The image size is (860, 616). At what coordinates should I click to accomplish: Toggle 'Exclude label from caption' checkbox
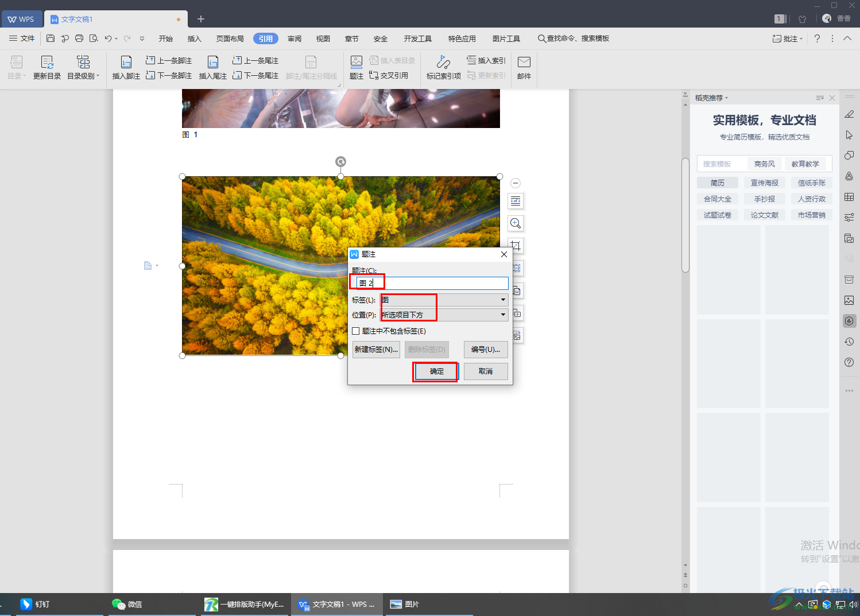click(x=356, y=331)
